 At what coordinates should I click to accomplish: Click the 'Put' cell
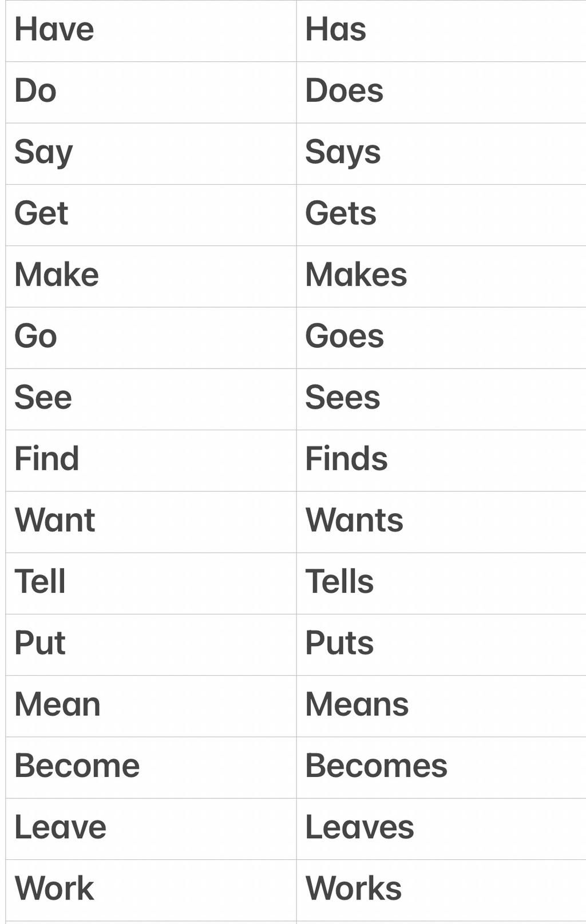(151, 644)
